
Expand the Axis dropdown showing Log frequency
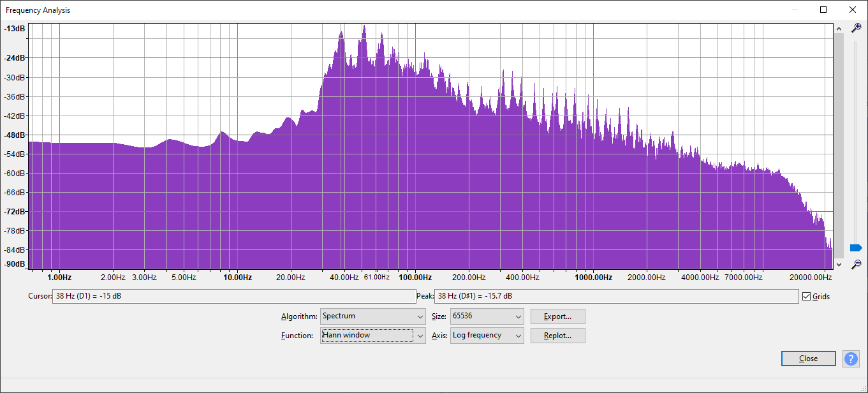pos(487,336)
